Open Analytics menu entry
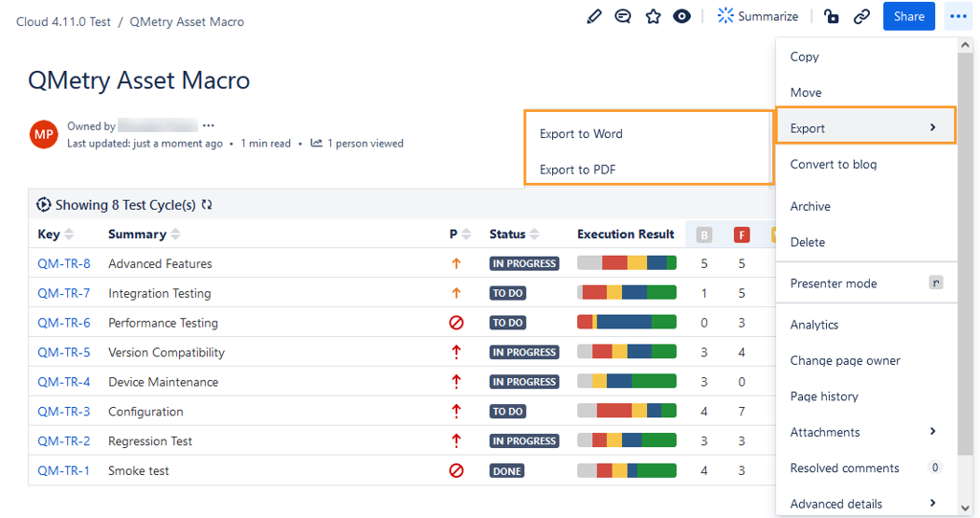Viewport: 980px width, 518px height. click(866, 325)
